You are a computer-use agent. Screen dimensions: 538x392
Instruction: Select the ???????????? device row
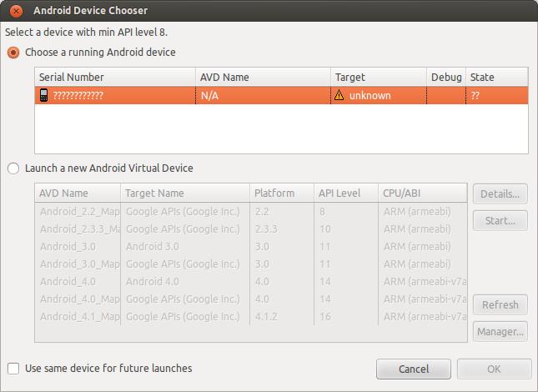250,96
